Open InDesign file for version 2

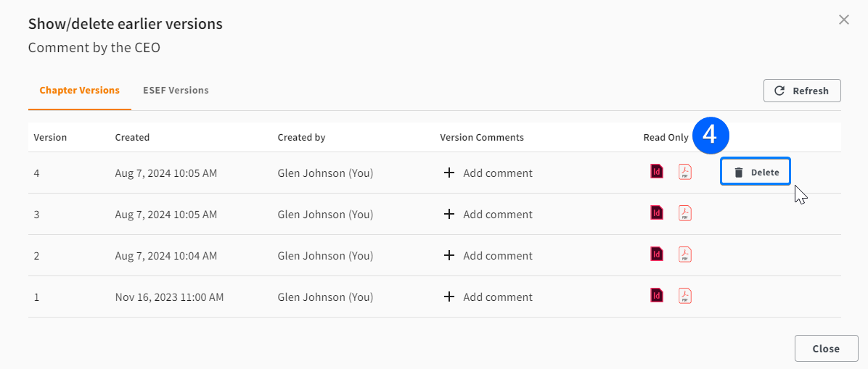tap(657, 254)
